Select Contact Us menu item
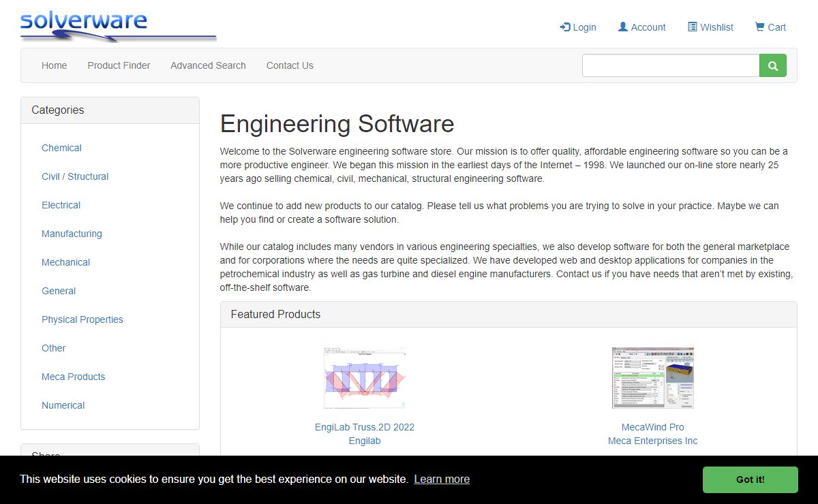This screenshot has width=818, height=504. click(290, 65)
